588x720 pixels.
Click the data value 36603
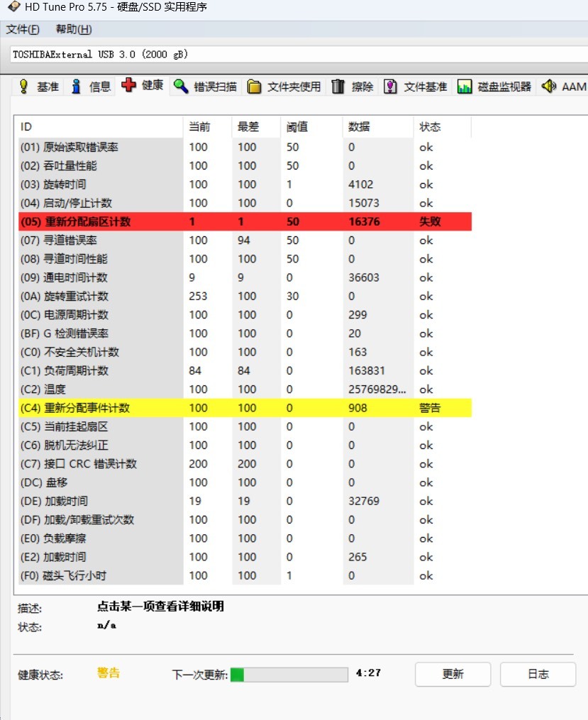click(x=364, y=277)
